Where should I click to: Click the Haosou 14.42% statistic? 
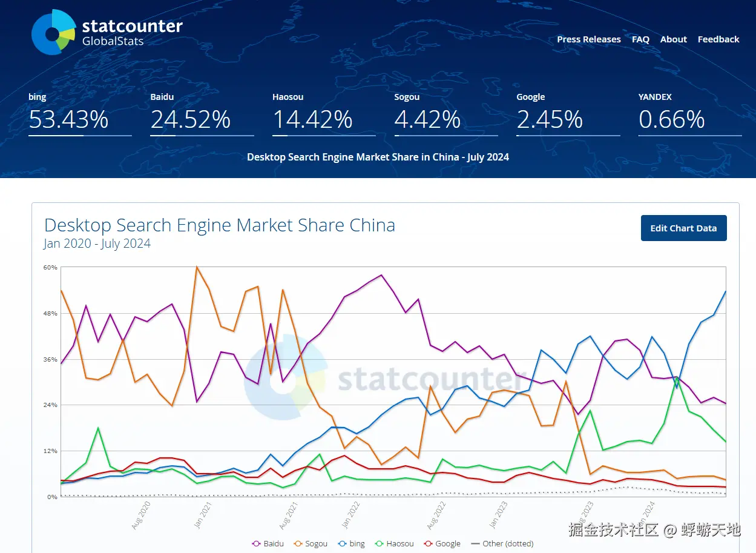point(324,113)
